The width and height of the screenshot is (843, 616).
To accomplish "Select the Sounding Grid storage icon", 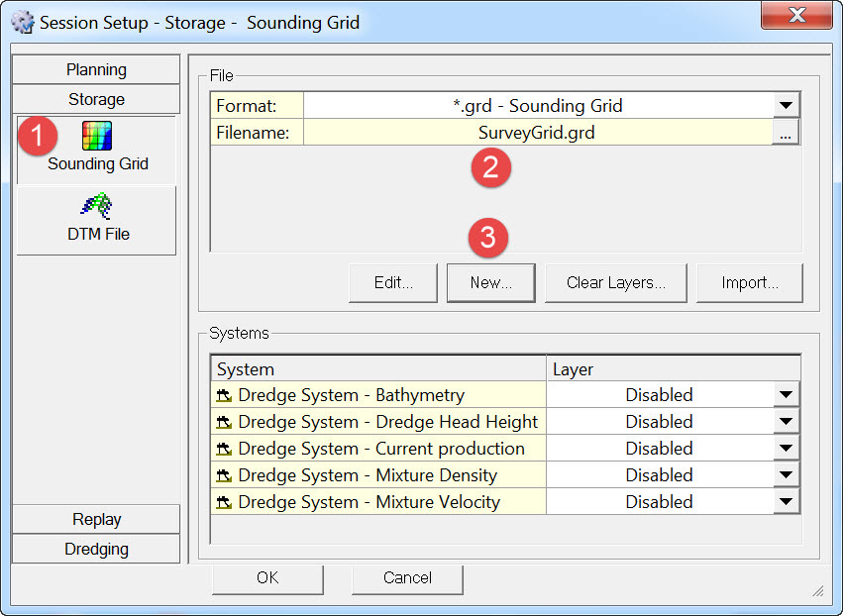I will (x=96, y=137).
